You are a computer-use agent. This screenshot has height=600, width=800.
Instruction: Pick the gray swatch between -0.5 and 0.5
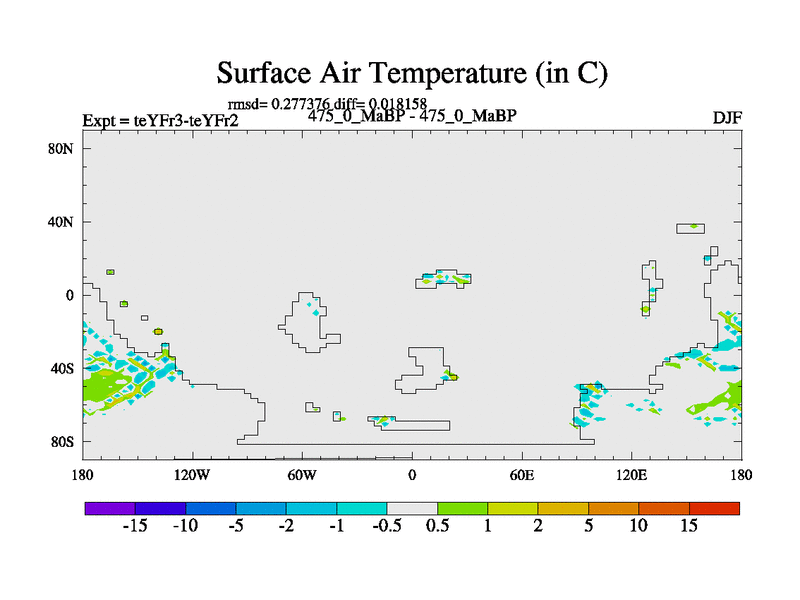click(412, 508)
